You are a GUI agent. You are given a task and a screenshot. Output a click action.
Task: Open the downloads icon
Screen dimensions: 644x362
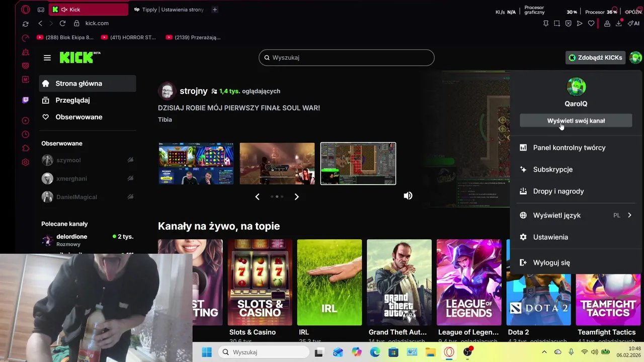point(619,23)
